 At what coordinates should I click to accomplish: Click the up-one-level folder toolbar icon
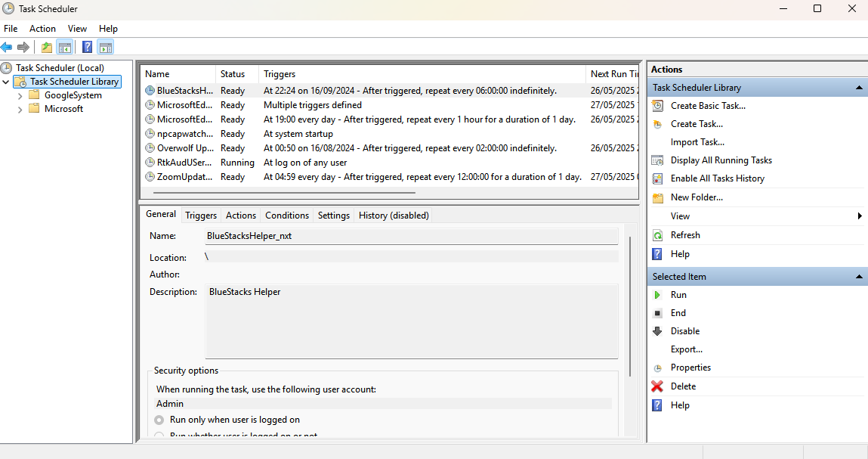point(47,47)
